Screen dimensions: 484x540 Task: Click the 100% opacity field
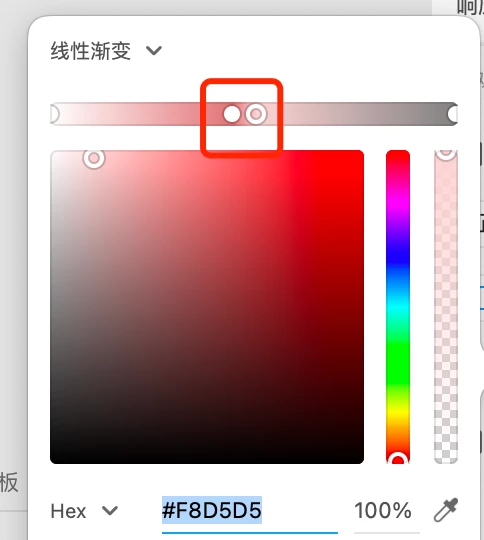(383, 510)
